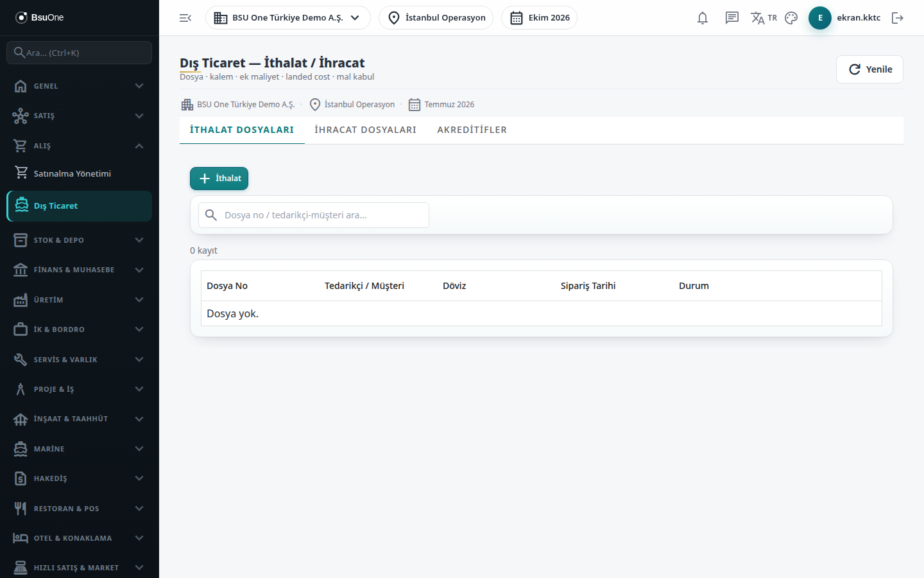Click the logout icon next to ekran.kktc
The width and height of the screenshot is (924, 578).
pyautogui.click(x=898, y=18)
